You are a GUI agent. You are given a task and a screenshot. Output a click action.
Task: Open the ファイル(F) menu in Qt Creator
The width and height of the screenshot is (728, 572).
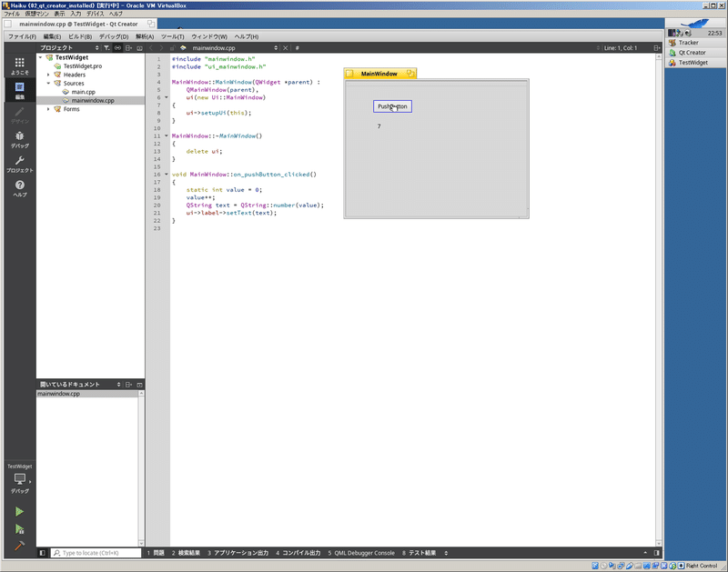pyautogui.click(x=22, y=36)
